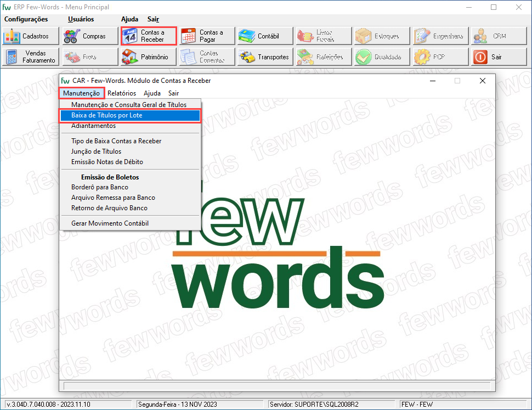532x410 pixels.
Task: Open Relatórios menu in the CAR window
Action: (x=121, y=93)
